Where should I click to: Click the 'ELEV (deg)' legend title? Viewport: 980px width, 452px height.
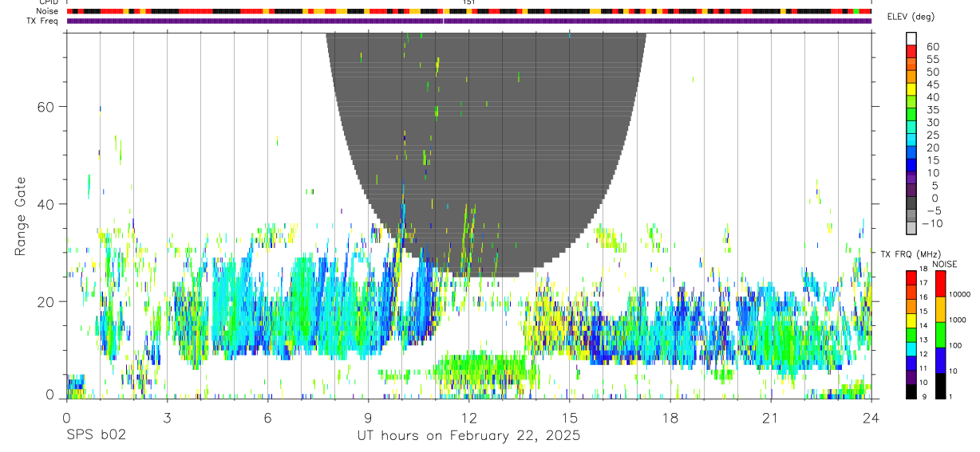point(911,17)
